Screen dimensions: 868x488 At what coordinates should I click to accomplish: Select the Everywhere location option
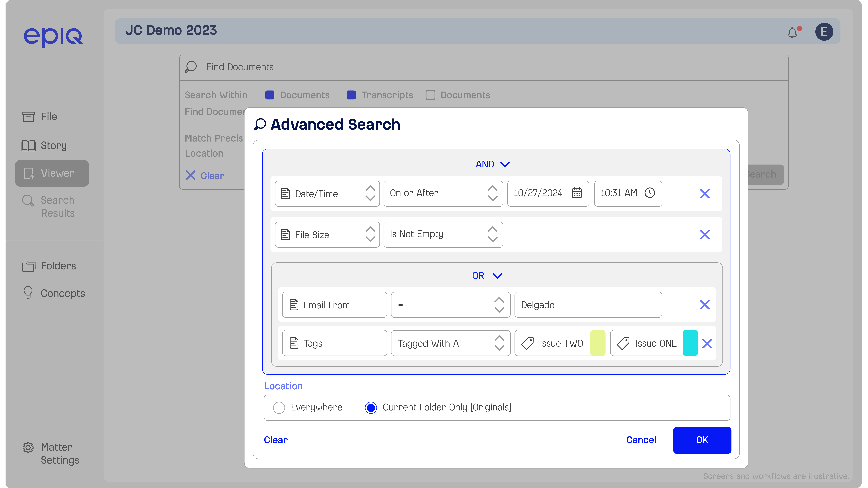[279, 408]
